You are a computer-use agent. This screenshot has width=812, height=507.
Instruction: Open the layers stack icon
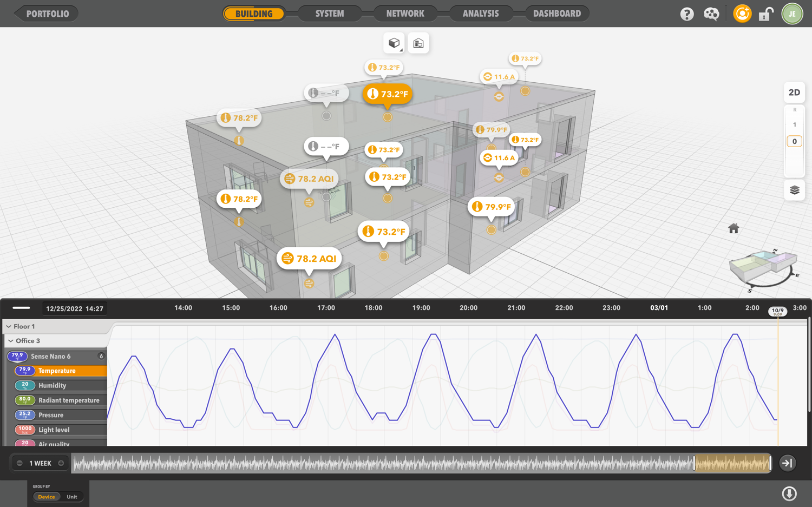pyautogui.click(x=794, y=190)
